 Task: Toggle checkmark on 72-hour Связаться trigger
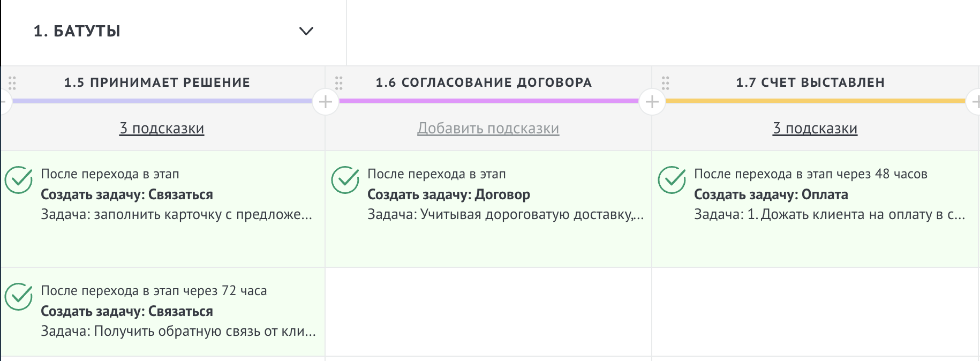19,297
